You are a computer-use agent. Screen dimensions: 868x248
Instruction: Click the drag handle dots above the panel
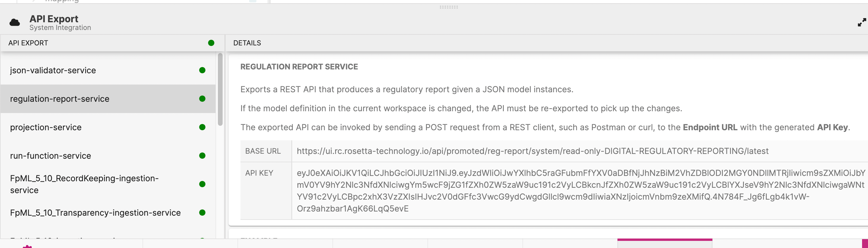click(448, 7)
